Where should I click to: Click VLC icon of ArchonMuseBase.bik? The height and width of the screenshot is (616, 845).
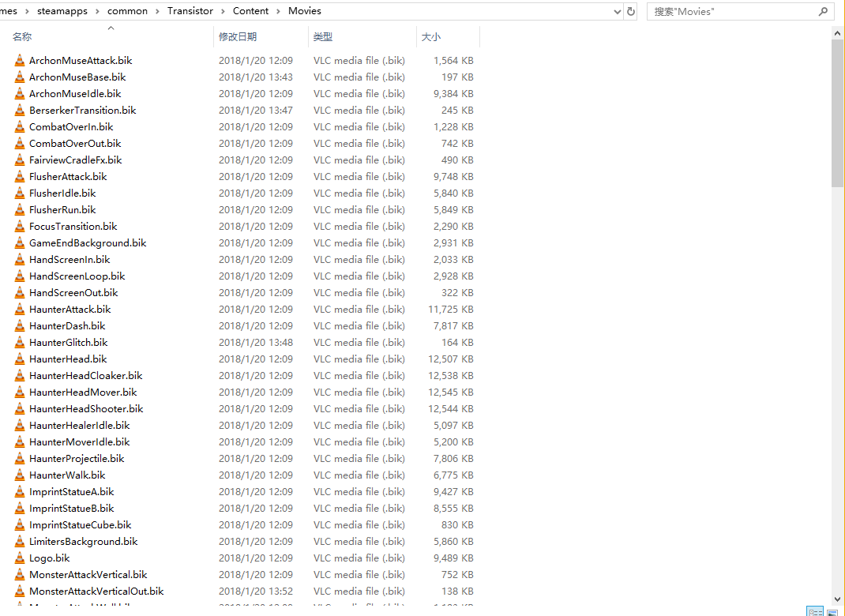coord(20,77)
